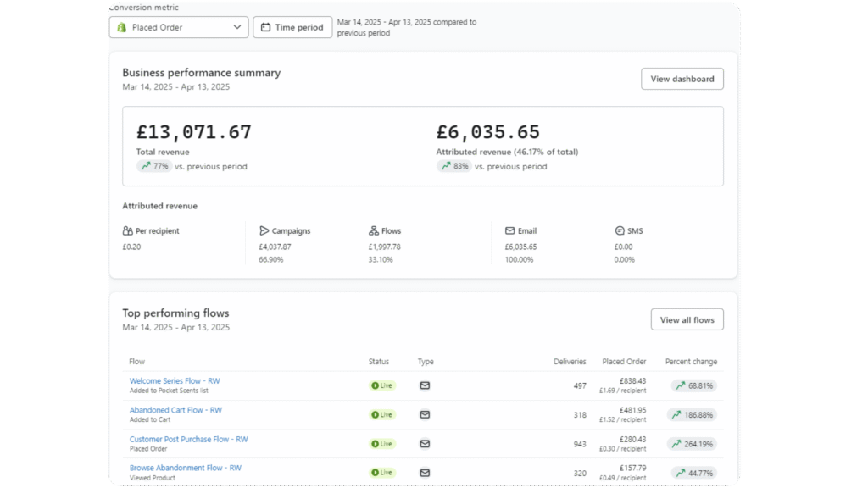Click the Email envelope icon in Attributed revenue

(x=509, y=230)
